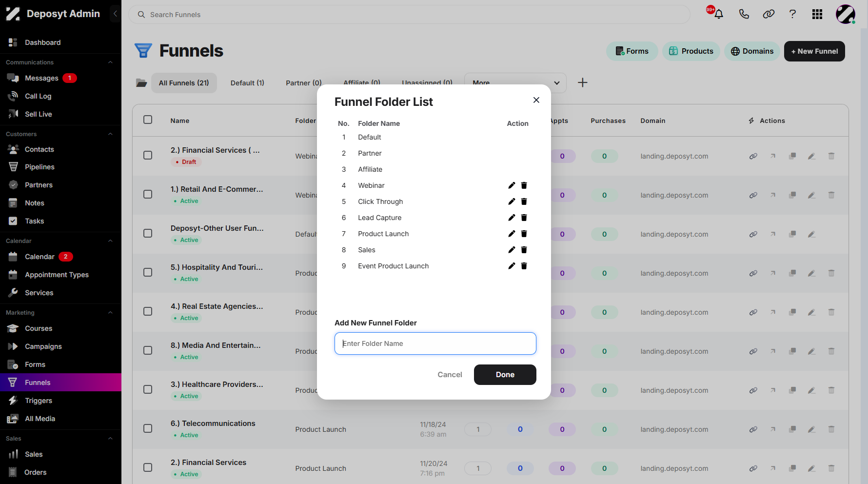Open the user profile avatar
This screenshot has width=868, height=484.
(x=846, y=14)
